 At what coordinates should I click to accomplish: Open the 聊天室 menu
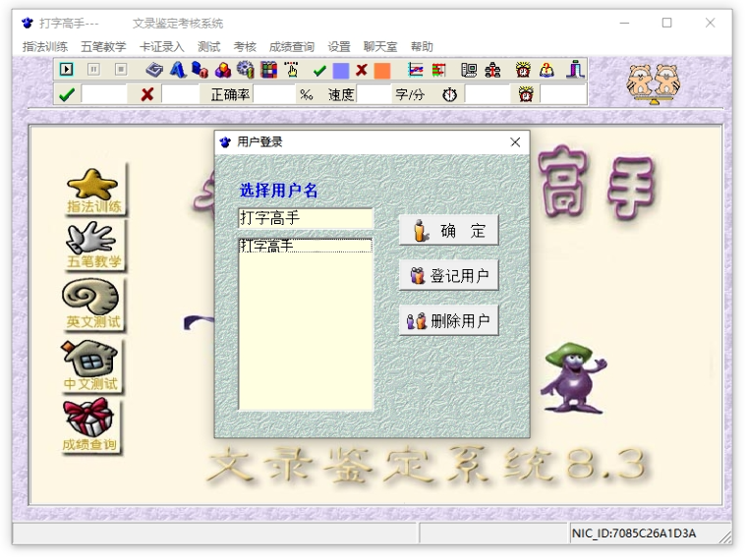[380, 47]
